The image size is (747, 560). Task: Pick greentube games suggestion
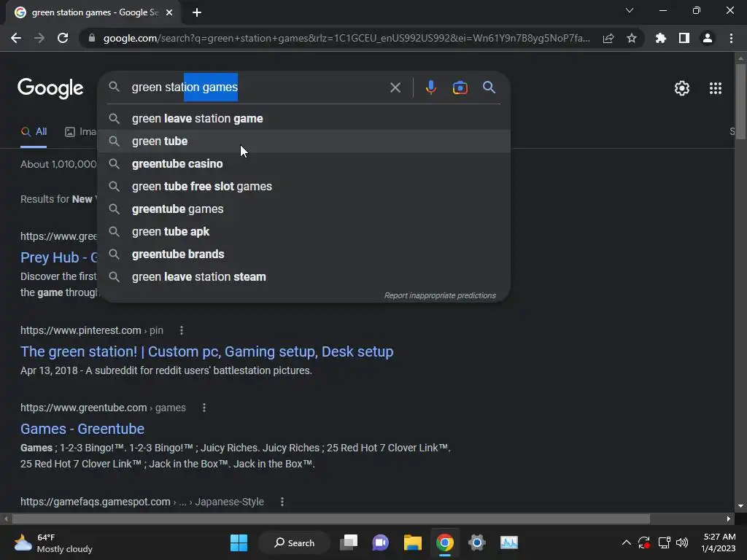pos(304,209)
